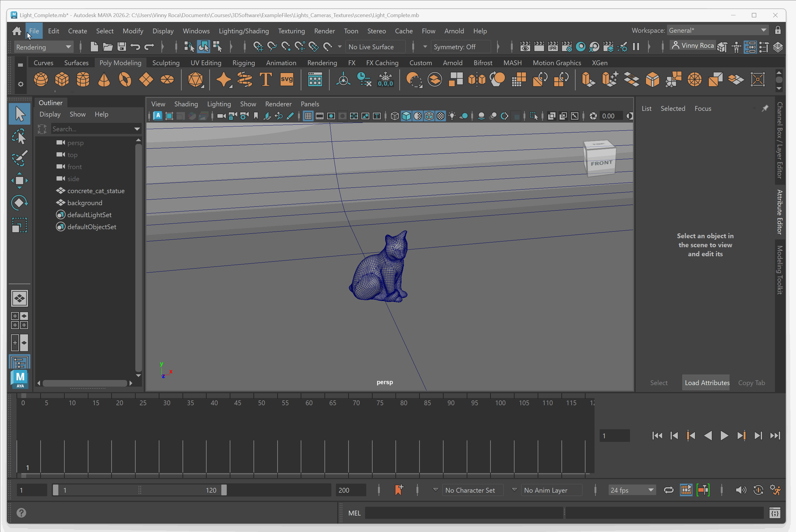Screen dimensions: 796x532
Task: Select the Move tool in toolbox
Action: [19, 180]
